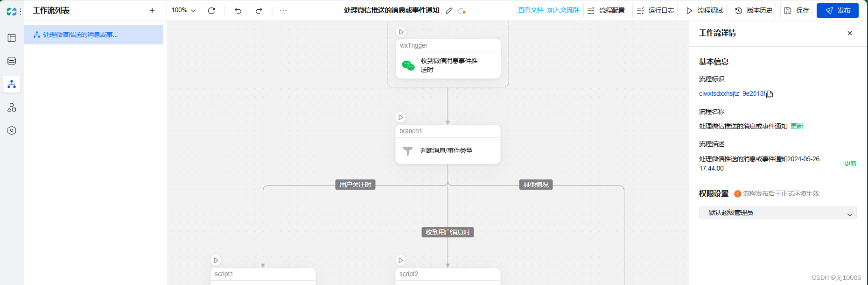Click the 用户关注时 branch label
This screenshot has width=868, height=285.
click(356, 185)
